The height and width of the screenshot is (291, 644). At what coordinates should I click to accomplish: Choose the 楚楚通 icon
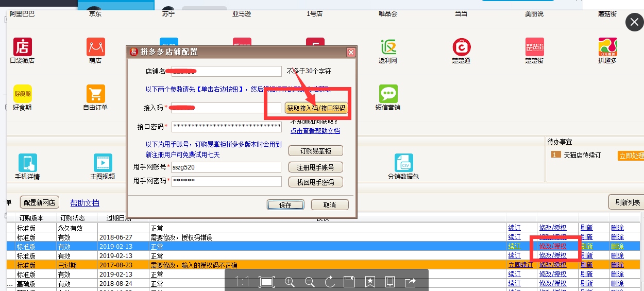click(x=461, y=47)
